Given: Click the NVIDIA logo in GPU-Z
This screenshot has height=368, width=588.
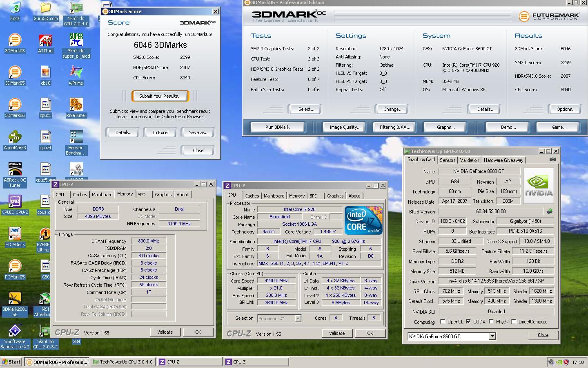Looking at the screenshot, I should pos(539,187).
